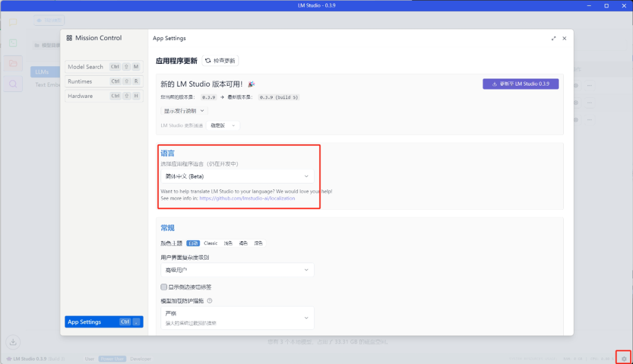Open the 简体中文 (Beta) language dropdown

pyautogui.click(x=237, y=176)
